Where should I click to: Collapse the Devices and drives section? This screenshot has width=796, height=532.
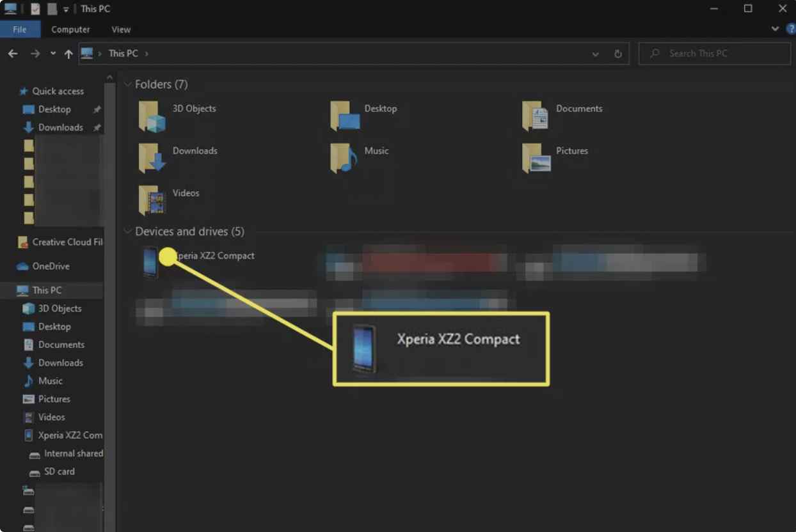(128, 231)
